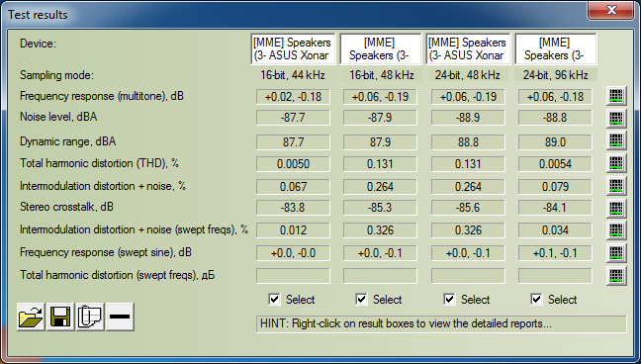This screenshot has height=364, width=641.
Task: Open the dynamic range graph icon
Action: point(616,140)
